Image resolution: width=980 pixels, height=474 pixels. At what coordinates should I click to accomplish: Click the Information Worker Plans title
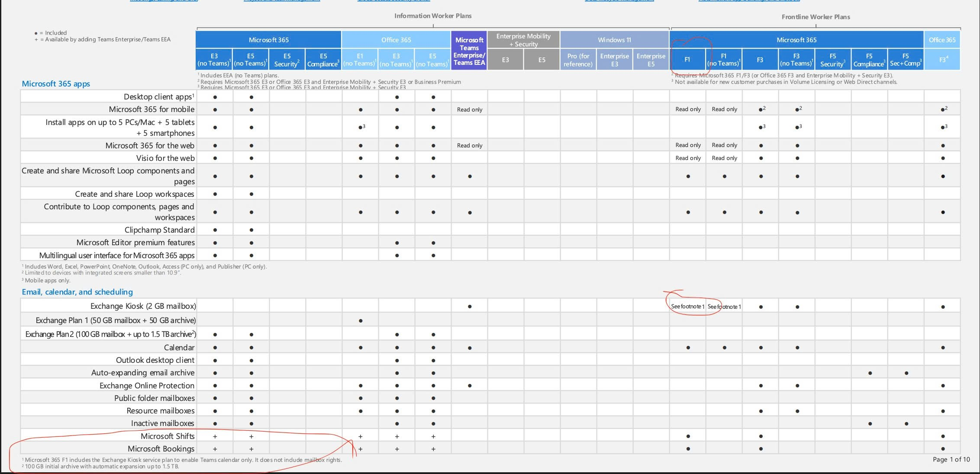pyautogui.click(x=432, y=16)
